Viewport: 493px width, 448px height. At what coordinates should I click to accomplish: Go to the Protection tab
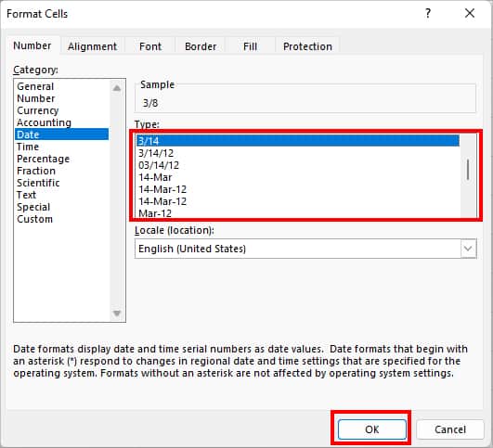tap(307, 46)
